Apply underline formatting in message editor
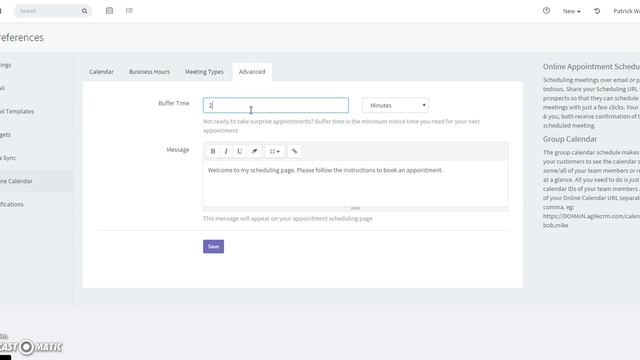Image resolution: width=640 pixels, height=360 pixels. (240, 151)
